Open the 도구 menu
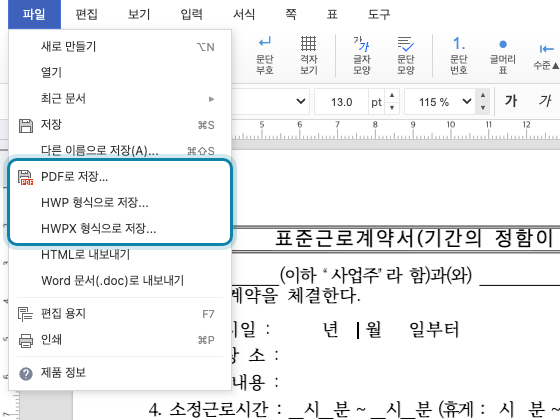 pyautogui.click(x=379, y=14)
